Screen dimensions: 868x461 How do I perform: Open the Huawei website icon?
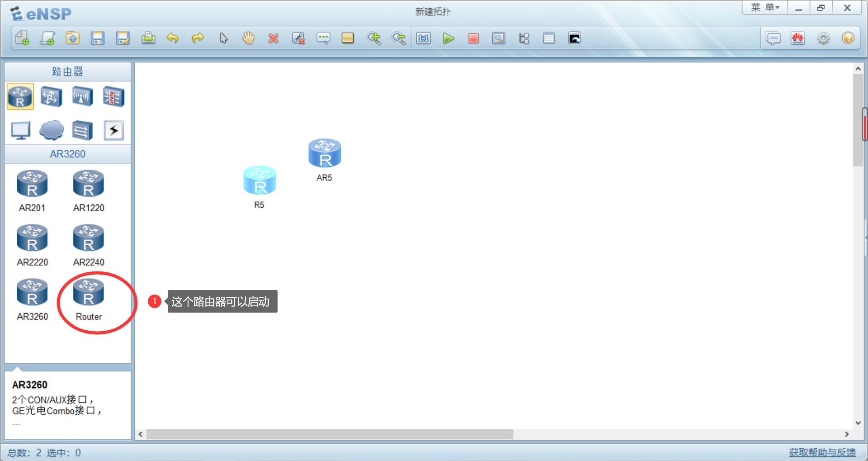pos(798,38)
